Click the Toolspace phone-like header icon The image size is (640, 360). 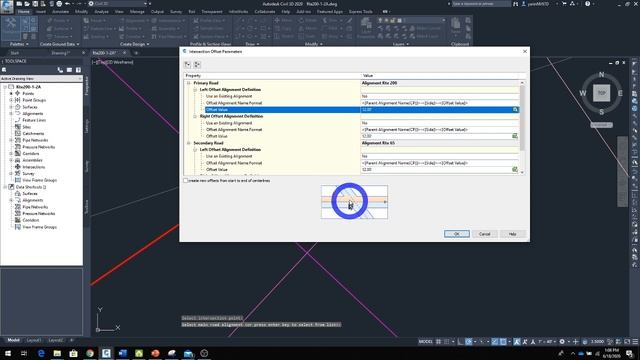60,70
